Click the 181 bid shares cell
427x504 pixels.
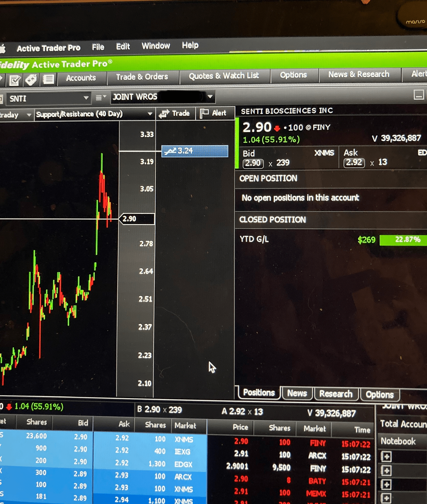click(x=41, y=496)
